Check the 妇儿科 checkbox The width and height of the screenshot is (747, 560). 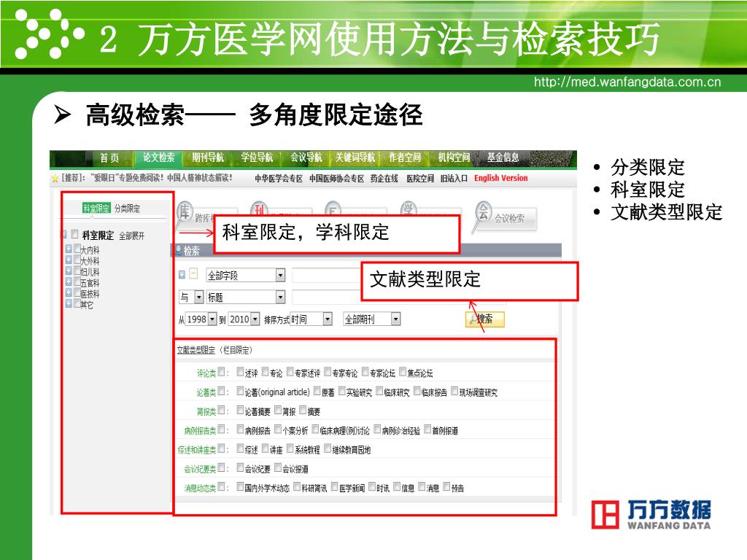coord(77,271)
